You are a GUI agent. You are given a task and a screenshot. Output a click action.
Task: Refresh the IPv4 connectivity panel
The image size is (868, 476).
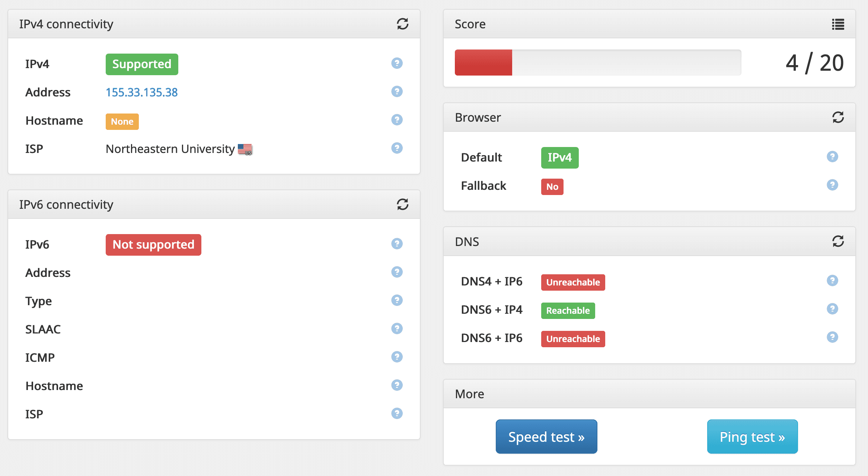tap(402, 24)
